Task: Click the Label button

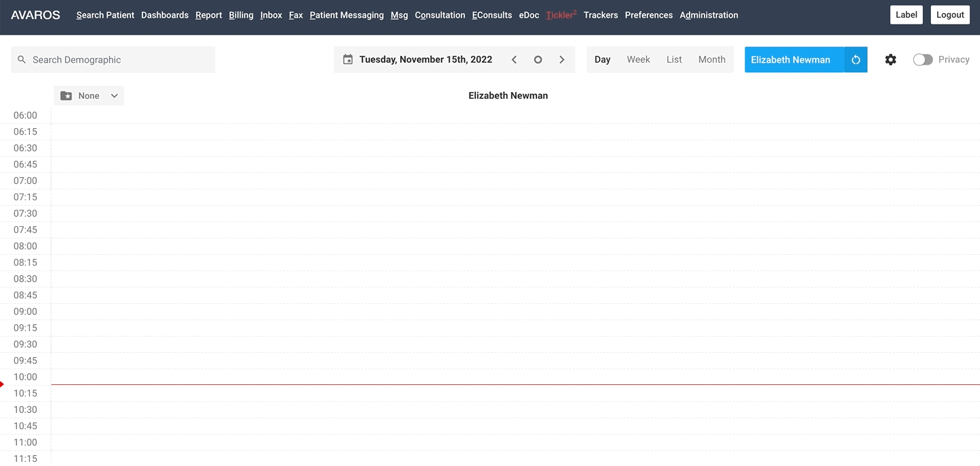Action: click(906, 14)
